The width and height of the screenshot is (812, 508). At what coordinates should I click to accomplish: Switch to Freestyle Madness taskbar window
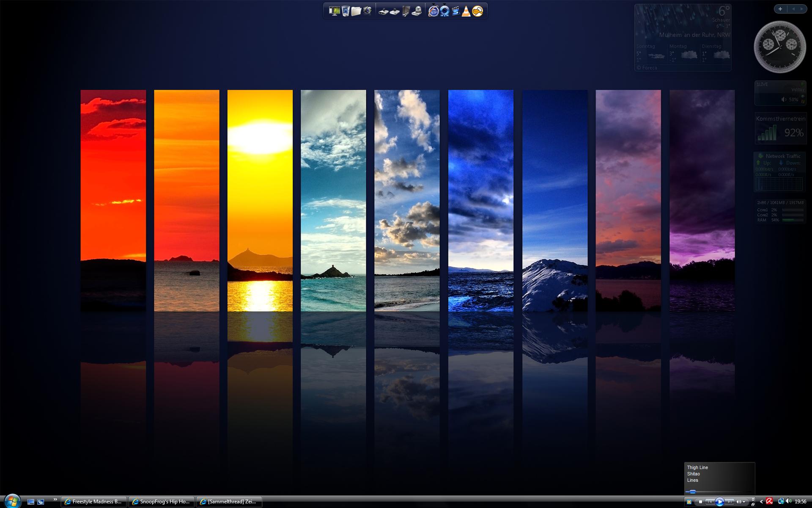click(x=94, y=502)
